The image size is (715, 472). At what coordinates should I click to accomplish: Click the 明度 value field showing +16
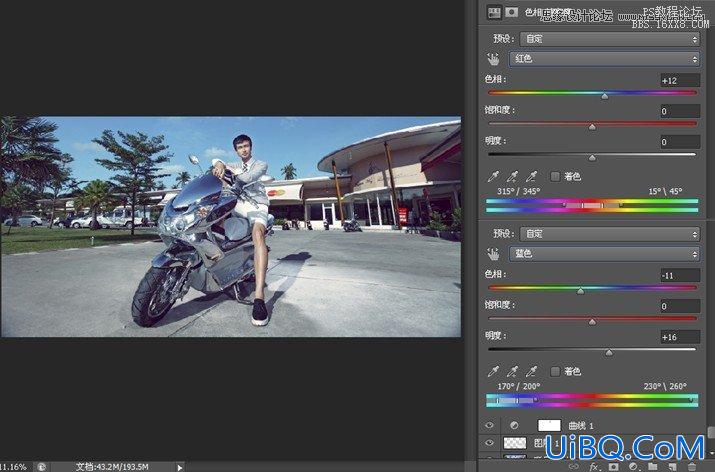680,337
